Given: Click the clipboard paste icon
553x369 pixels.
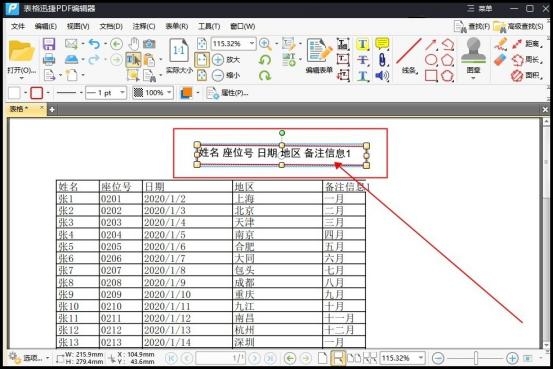Looking at the screenshot, I should [150, 60].
